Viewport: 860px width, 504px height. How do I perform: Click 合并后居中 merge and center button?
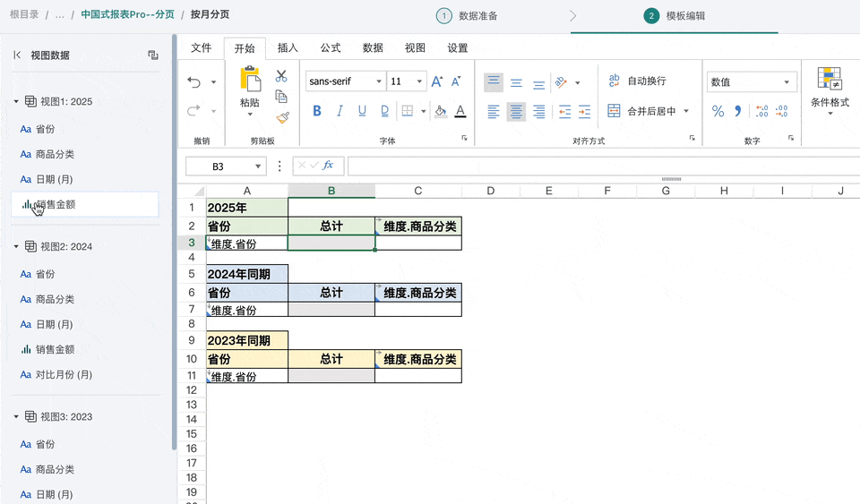click(x=641, y=111)
